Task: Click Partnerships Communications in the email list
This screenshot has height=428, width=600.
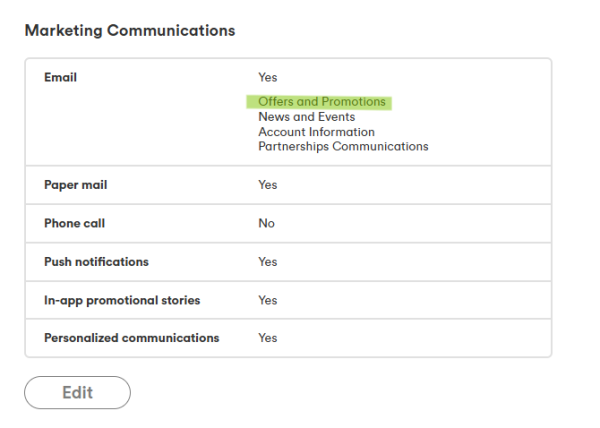Action: 343,146
